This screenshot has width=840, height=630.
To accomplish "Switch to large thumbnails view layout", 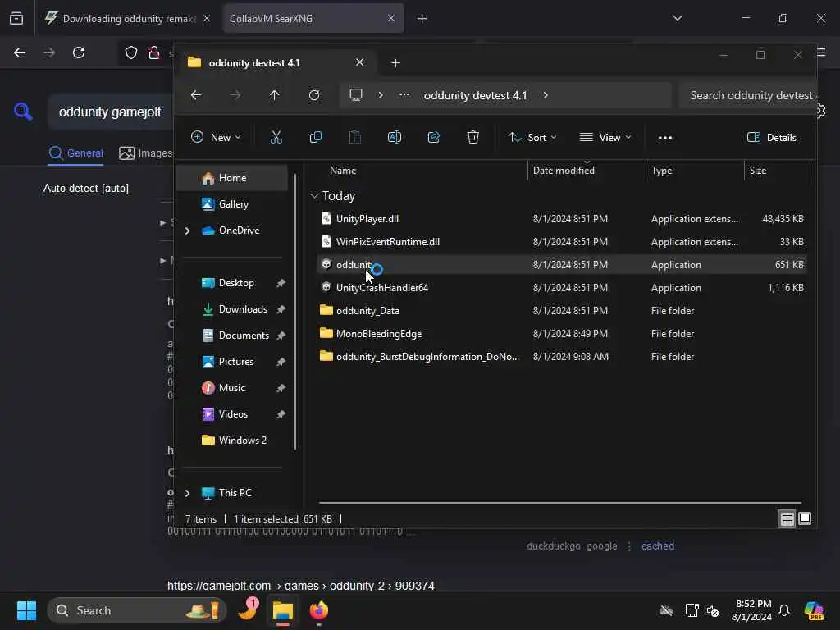I will coord(805,518).
